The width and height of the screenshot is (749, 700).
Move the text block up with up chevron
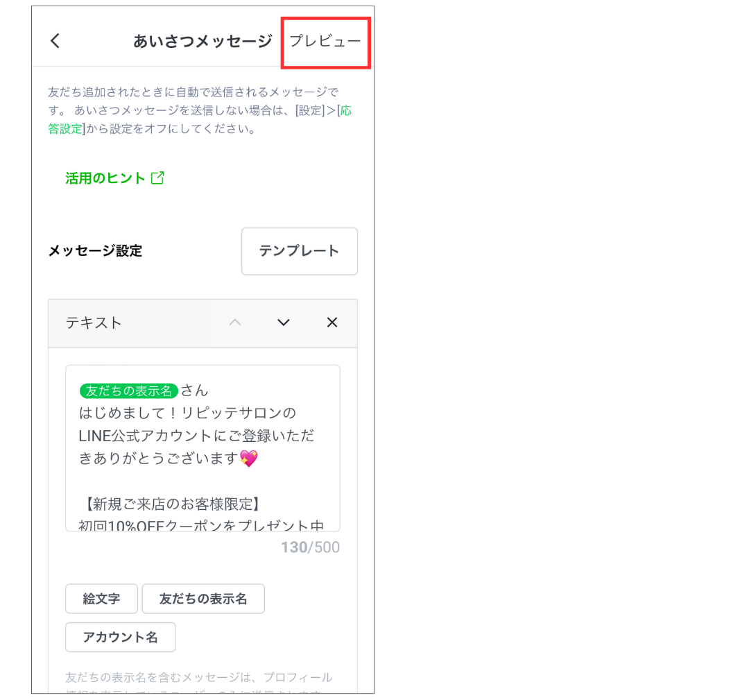click(235, 323)
